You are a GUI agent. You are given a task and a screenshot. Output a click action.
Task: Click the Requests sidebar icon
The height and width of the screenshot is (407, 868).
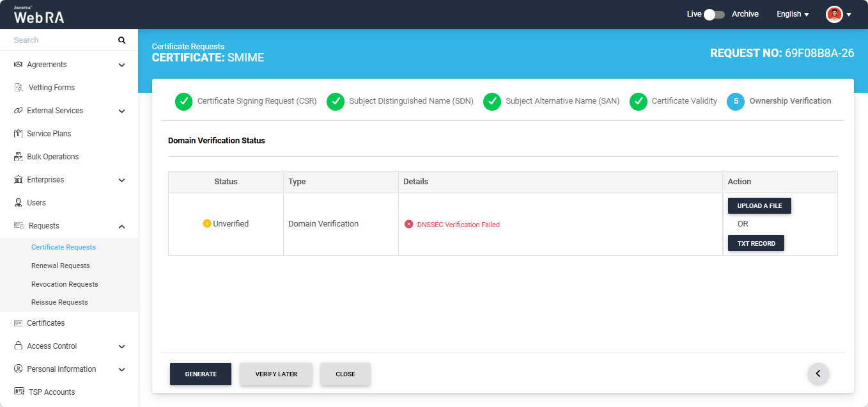pyautogui.click(x=18, y=226)
